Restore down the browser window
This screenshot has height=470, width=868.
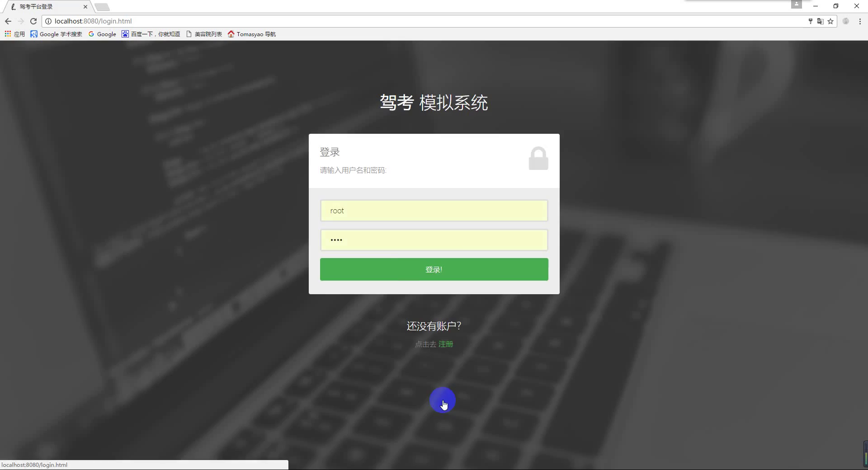[836, 6]
